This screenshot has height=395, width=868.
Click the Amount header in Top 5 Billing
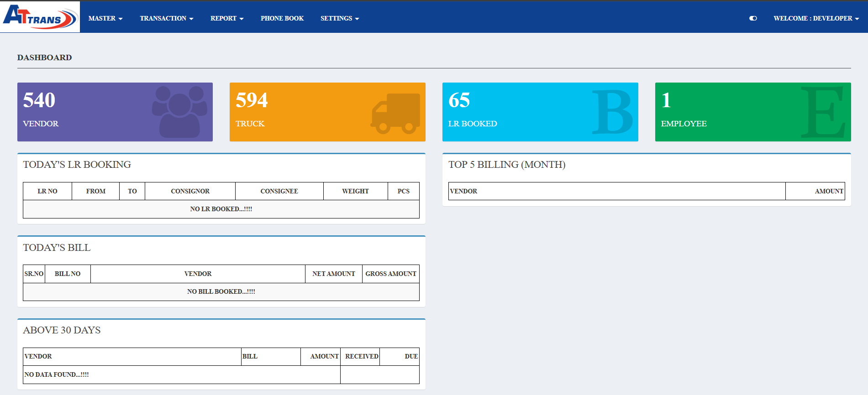(829, 191)
